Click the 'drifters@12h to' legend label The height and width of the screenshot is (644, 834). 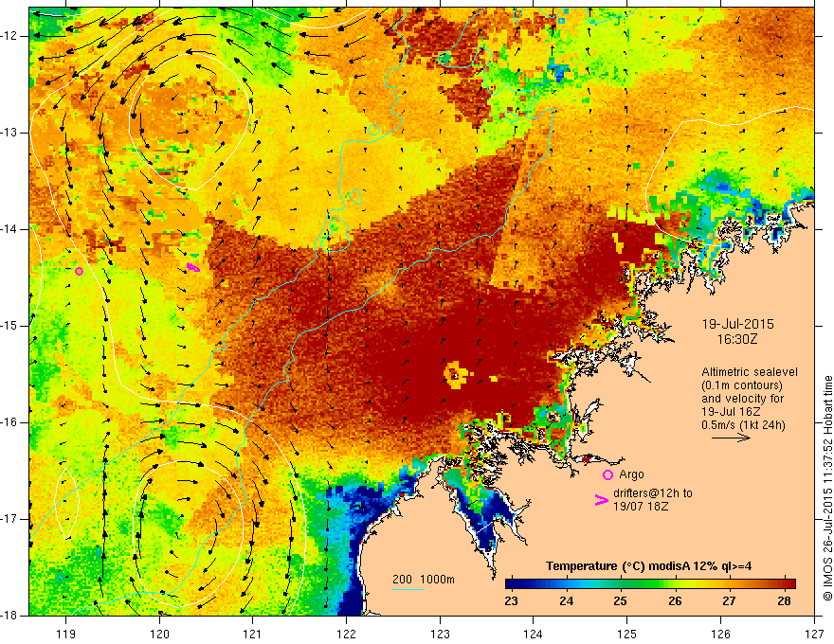pos(653,493)
